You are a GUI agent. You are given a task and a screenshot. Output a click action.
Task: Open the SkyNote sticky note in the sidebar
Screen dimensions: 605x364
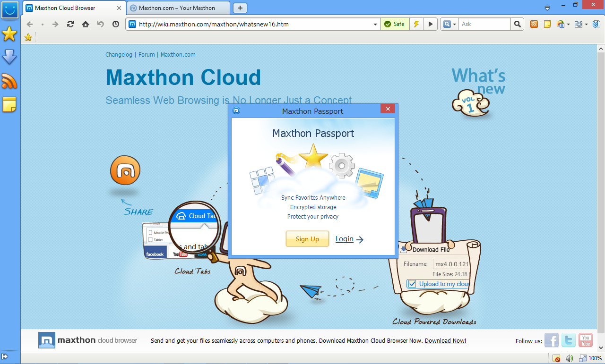9,104
